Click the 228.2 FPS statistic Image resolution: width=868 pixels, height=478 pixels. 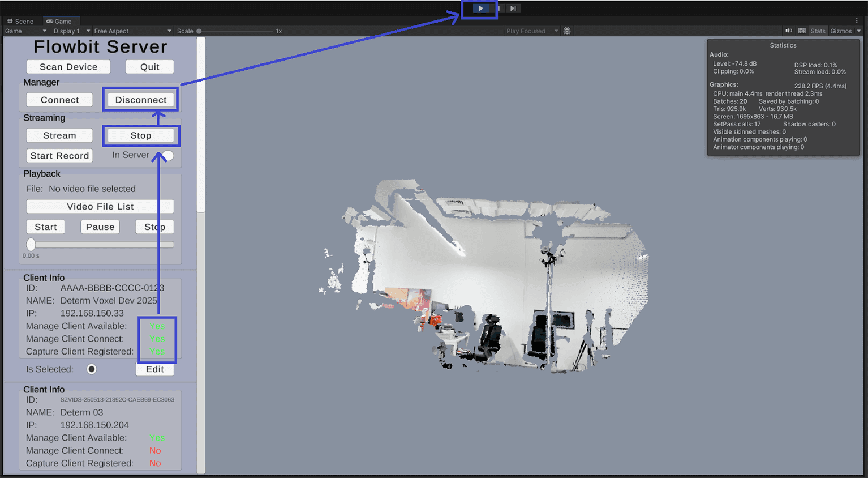click(x=820, y=86)
